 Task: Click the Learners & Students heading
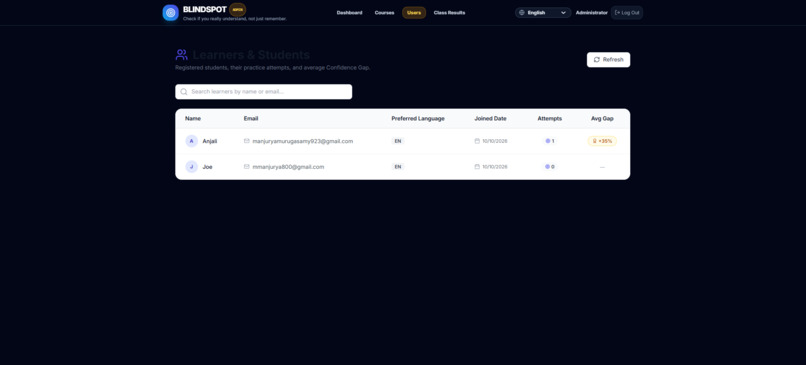tap(251, 55)
